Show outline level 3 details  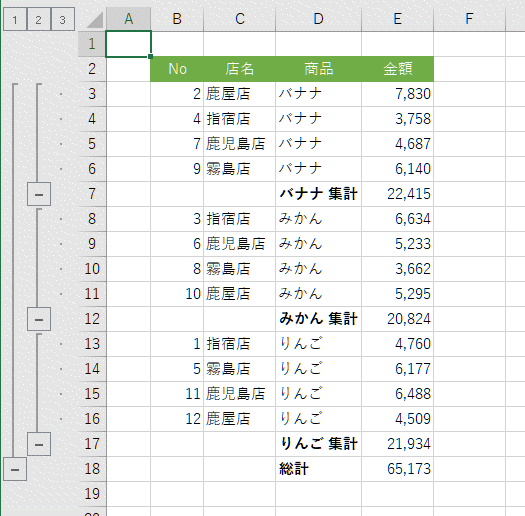[x=63, y=19]
